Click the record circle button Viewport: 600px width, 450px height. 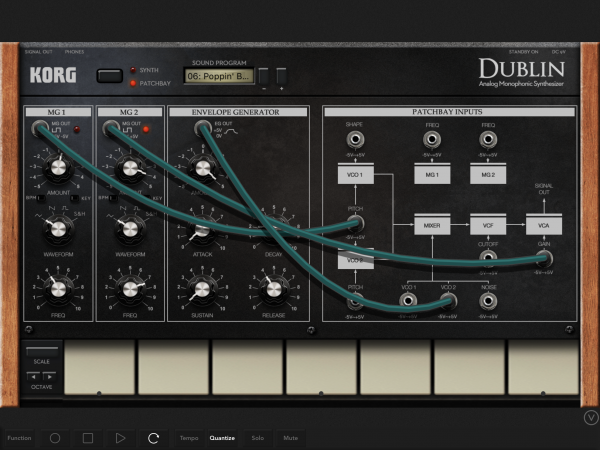pyautogui.click(x=55, y=438)
